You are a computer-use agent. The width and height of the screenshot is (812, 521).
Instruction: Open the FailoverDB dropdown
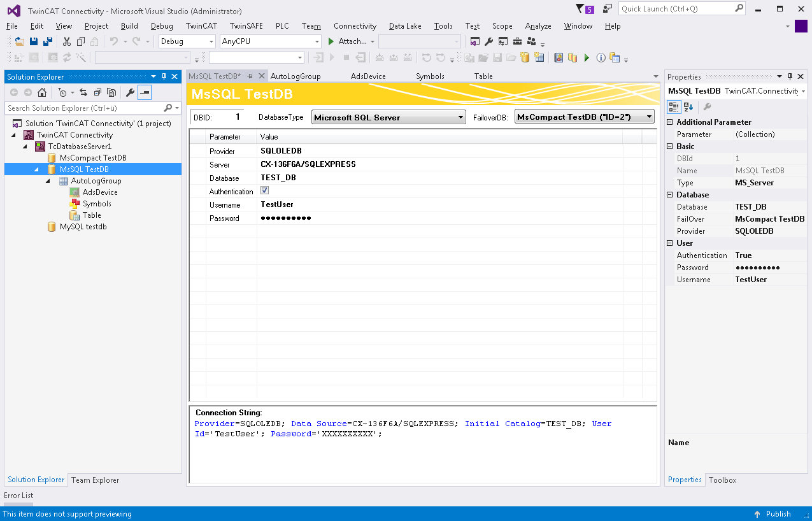click(585, 117)
